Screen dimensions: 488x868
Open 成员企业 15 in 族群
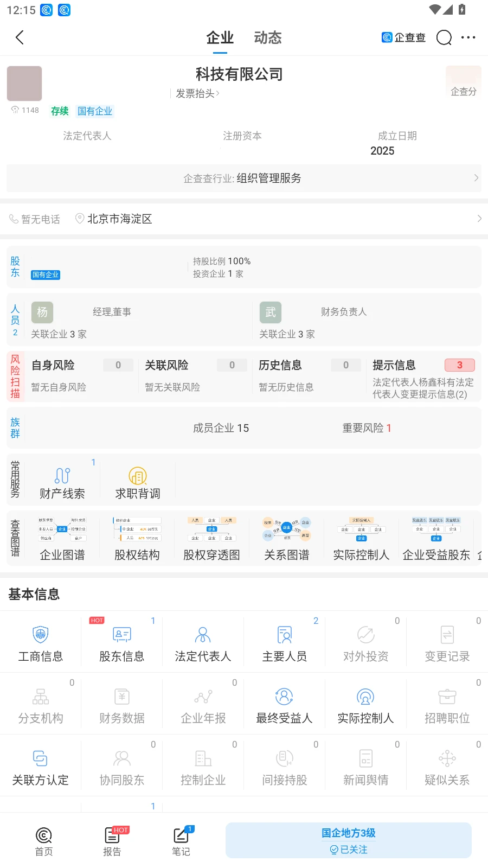coord(221,428)
